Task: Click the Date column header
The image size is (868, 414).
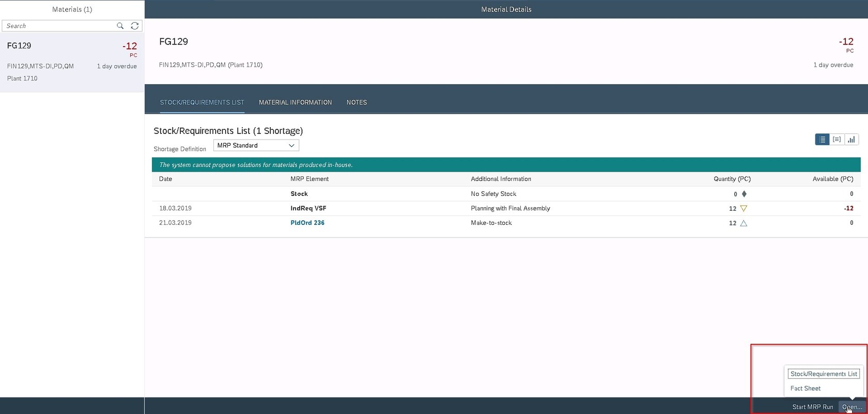Action: tap(165, 179)
